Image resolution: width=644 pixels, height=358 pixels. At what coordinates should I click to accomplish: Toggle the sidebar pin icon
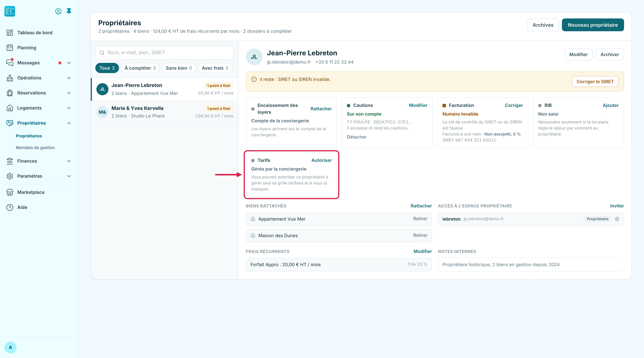click(69, 11)
